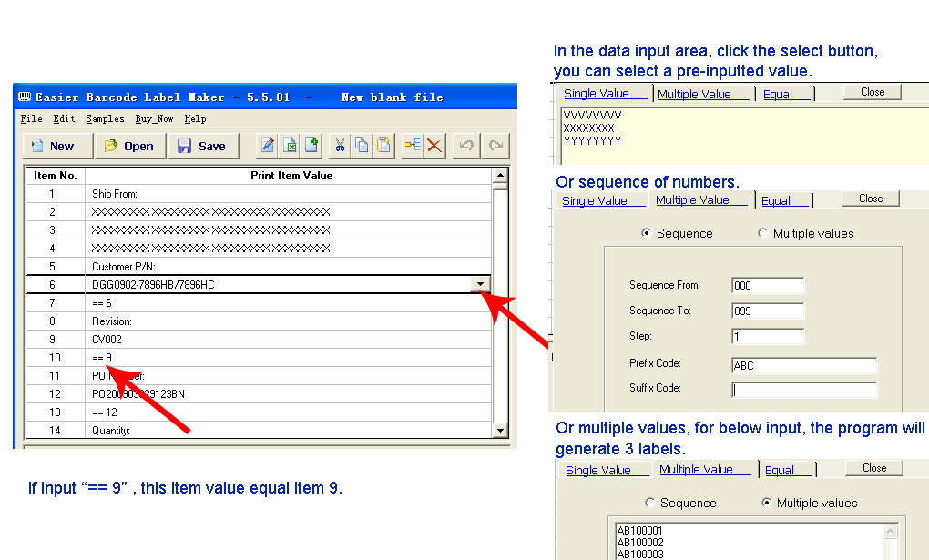
Task: Select the Multiple values radio button
Action: pyautogui.click(x=763, y=233)
